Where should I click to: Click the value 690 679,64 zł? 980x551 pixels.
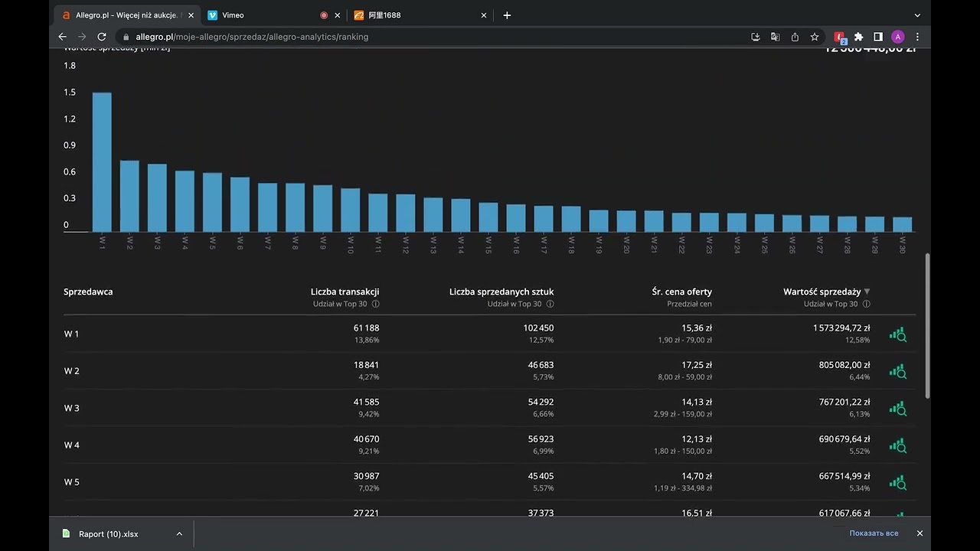(x=844, y=439)
